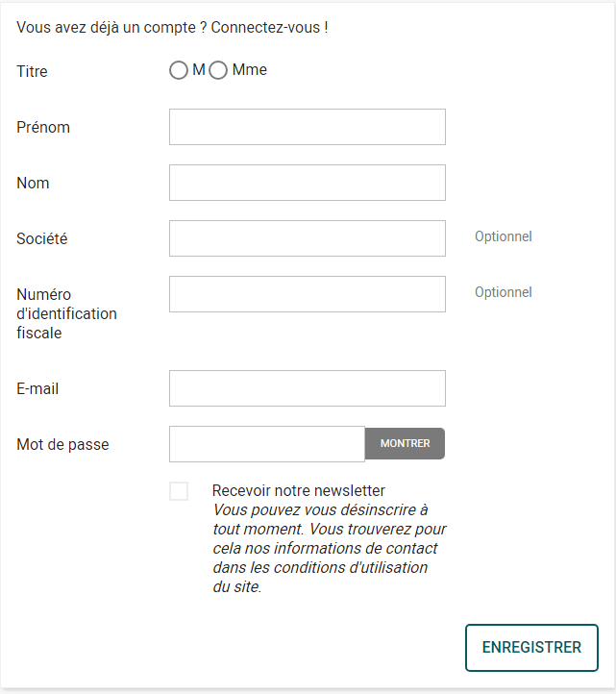
Task: Click the E-mail field label
Action: 38,388
